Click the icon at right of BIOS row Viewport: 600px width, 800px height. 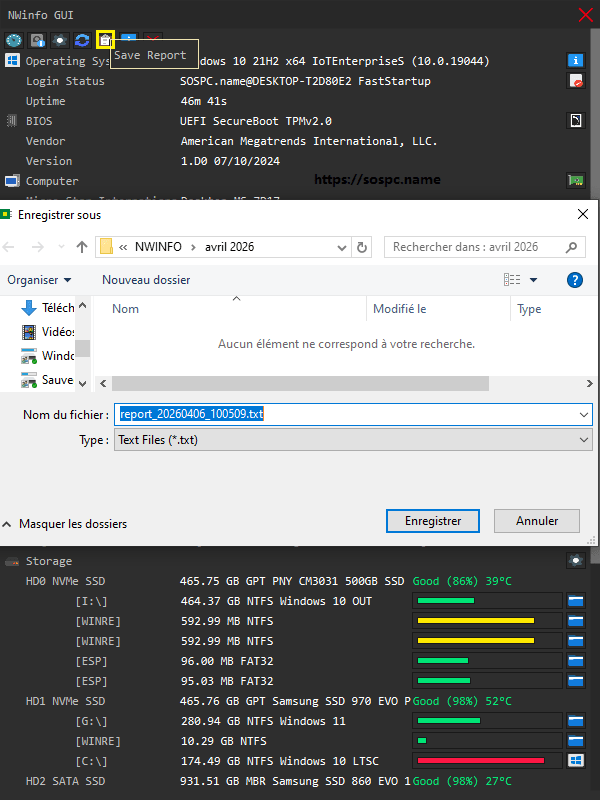(575, 121)
